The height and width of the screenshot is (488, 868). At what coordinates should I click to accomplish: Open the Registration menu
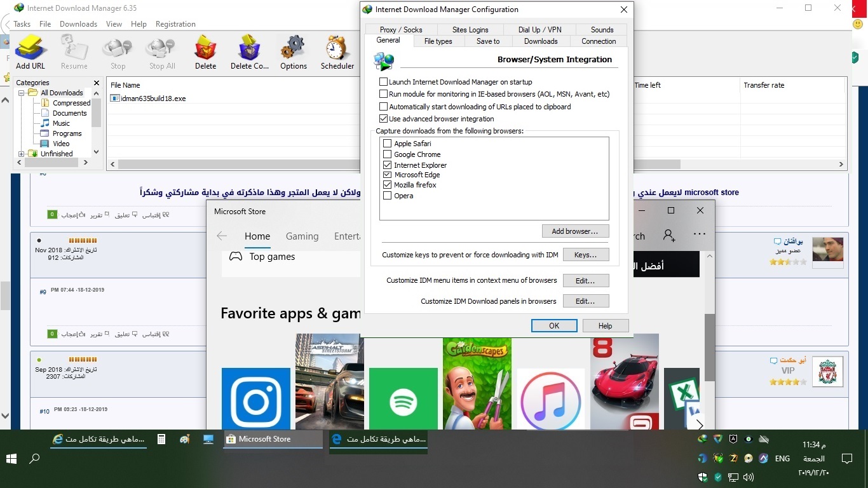pos(175,24)
